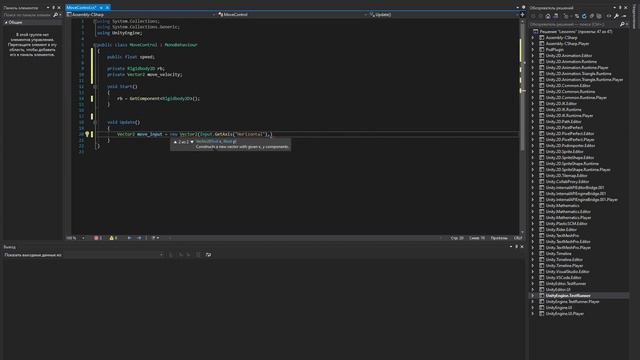Image resolution: width=640 pixels, height=360 pixels.
Task: Expand Unity.2D.Animation.Editor project node
Action: pyautogui.click(x=533, y=56)
